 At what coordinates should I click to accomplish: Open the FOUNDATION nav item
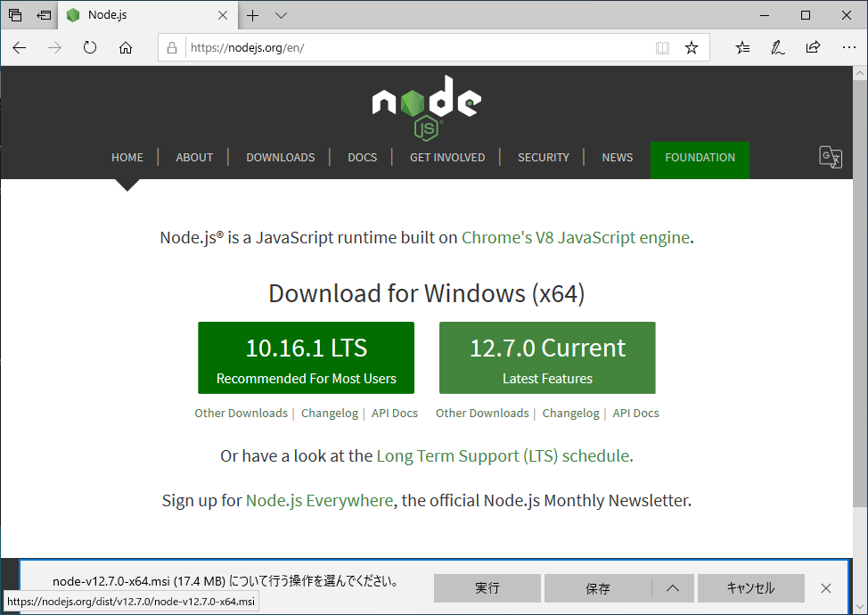[700, 160]
